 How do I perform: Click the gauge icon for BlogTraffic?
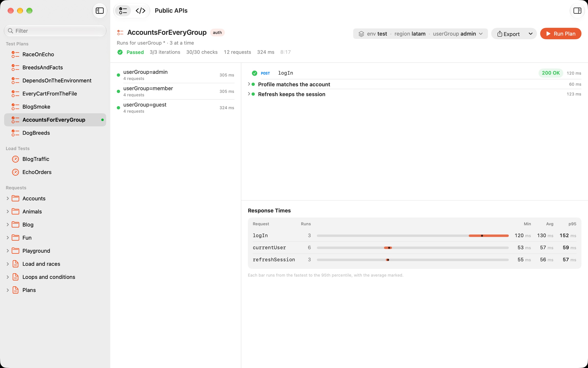[x=15, y=159]
